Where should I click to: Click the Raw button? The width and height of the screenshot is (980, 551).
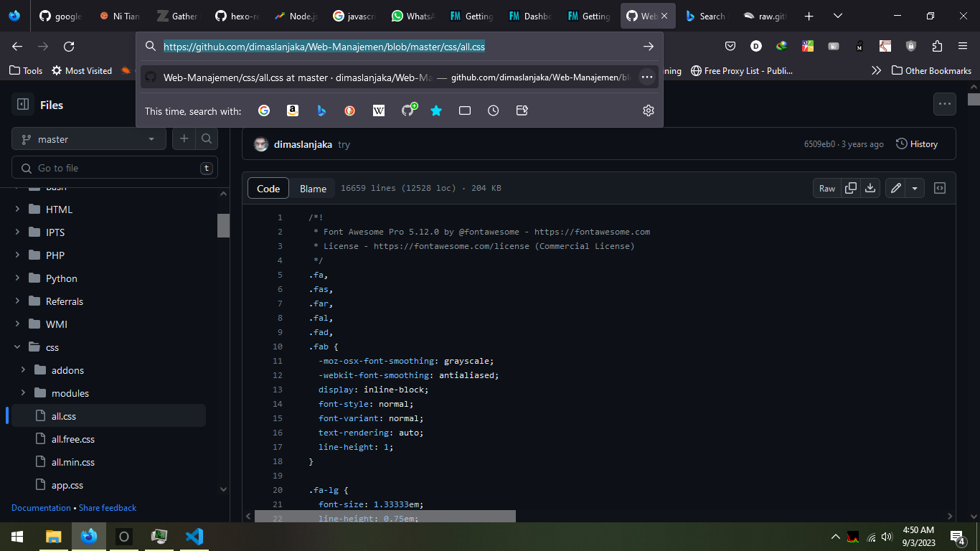[827, 188]
